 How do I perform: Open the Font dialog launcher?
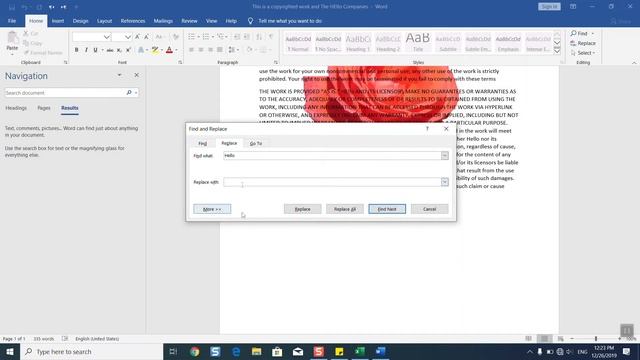pos(180,62)
